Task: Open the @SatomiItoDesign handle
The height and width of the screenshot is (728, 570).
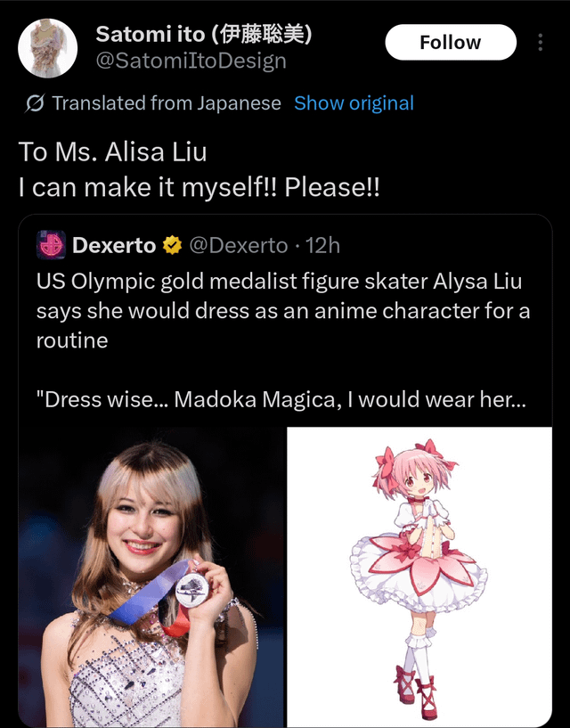Action: (191, 61)
